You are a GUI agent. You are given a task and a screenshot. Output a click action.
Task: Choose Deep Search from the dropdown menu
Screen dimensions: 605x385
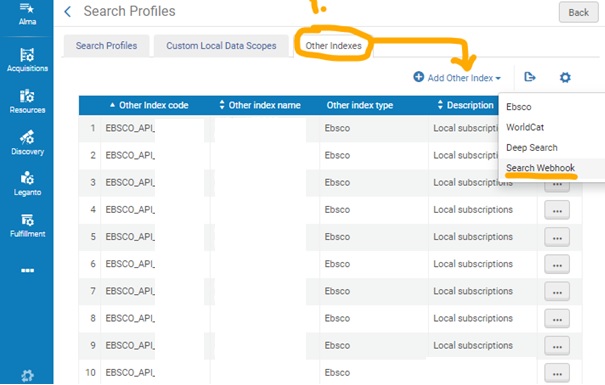tap(532, 148)
